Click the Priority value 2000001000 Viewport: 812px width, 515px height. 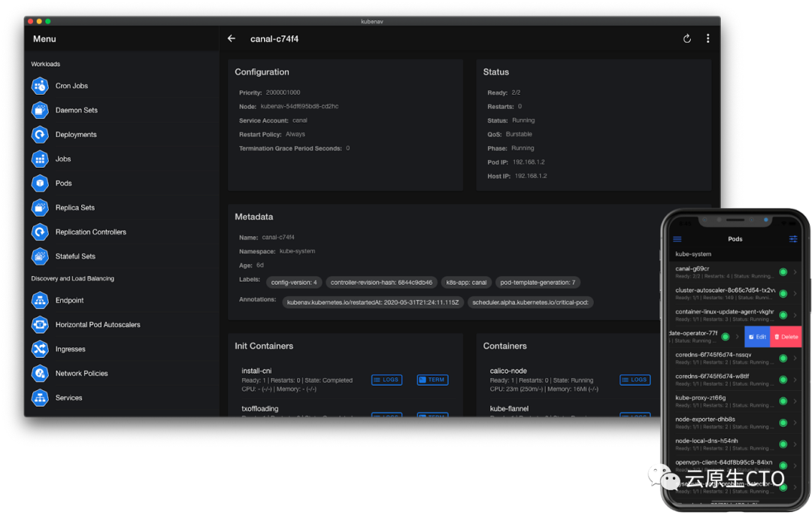283,92
